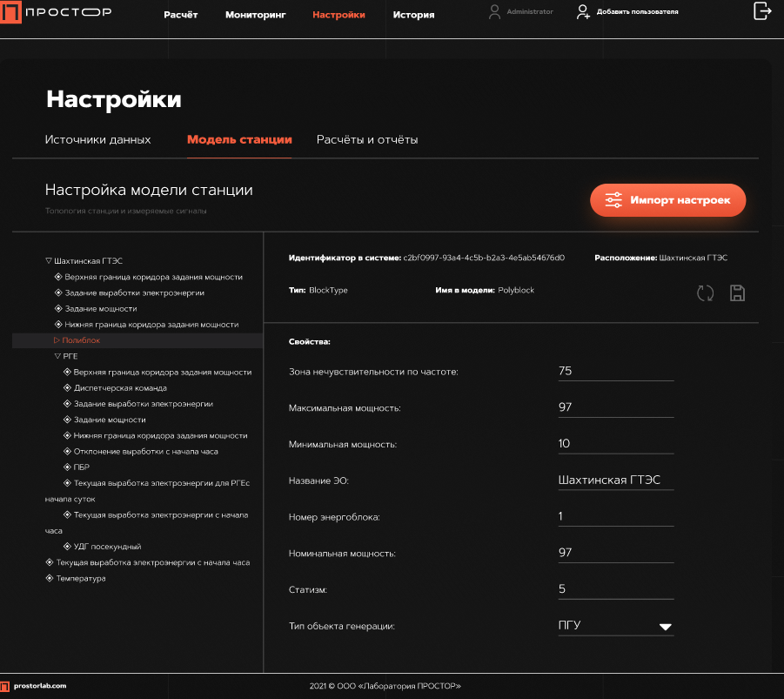Open prostorlab.com footer link

tap(39, 686)
